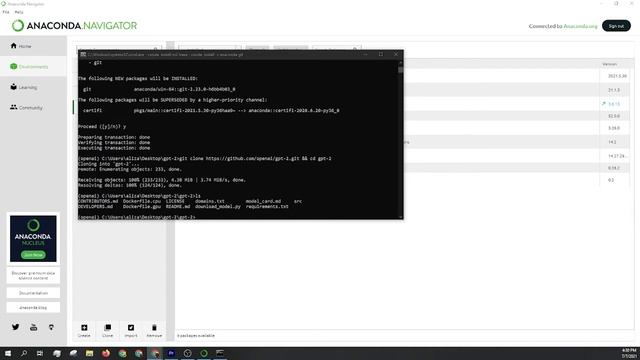Click the 9 packages available status text
This screenshot has height=360, width=640.
(x=196, y=336)
